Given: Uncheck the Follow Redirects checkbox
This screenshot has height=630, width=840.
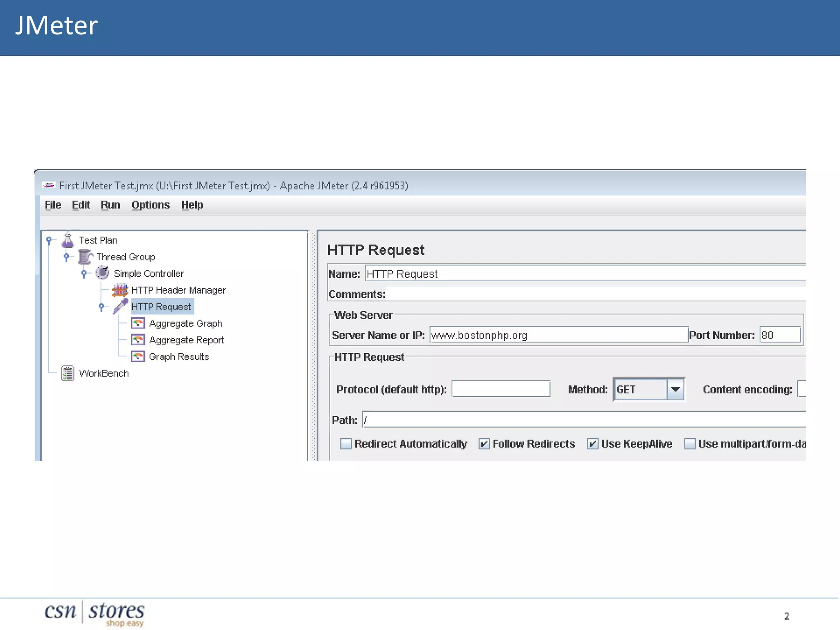Looking at the screenshot, I should click(484, 444).
